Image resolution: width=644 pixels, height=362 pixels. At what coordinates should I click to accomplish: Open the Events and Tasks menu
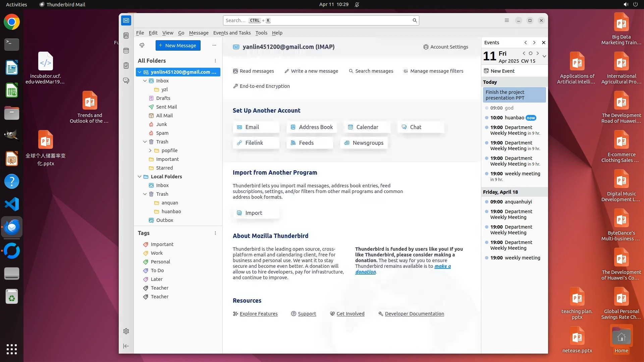[x=232, y=33]
